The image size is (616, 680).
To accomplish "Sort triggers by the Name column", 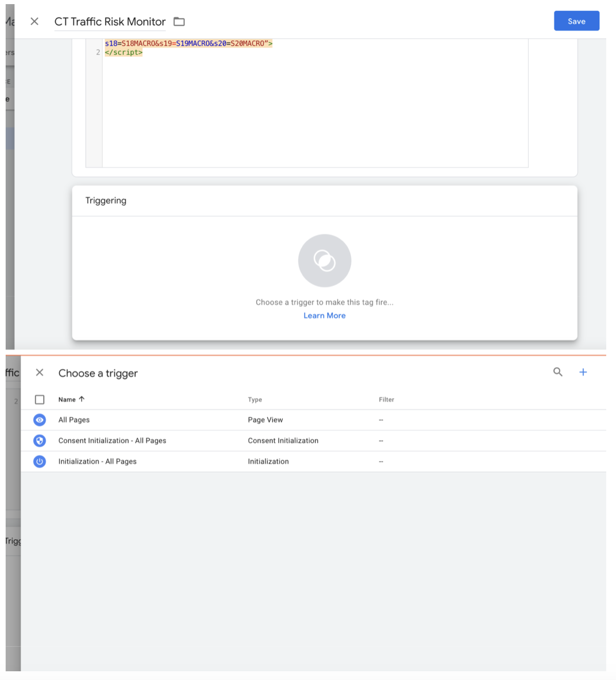I will coord(71,400).
